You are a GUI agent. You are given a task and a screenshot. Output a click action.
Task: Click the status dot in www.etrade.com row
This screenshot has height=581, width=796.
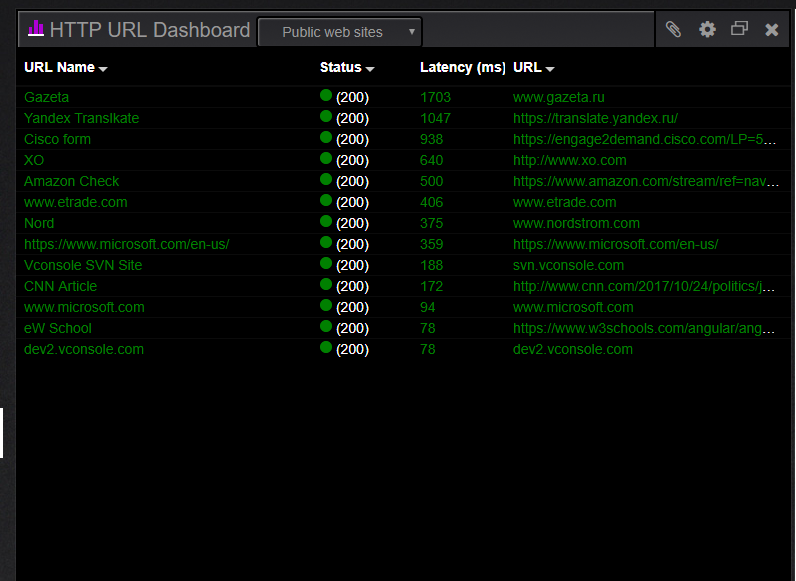point(326,200)
